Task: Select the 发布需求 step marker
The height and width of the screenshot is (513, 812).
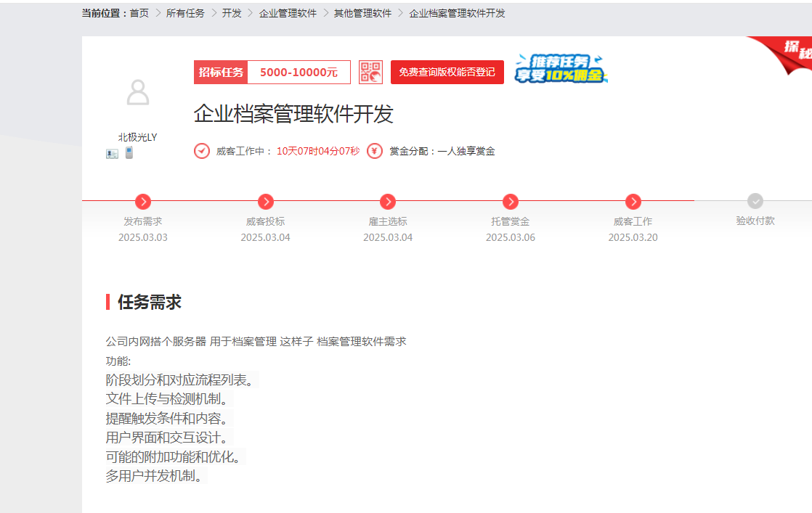Action: pyautogui.click(x=143, y=202)
